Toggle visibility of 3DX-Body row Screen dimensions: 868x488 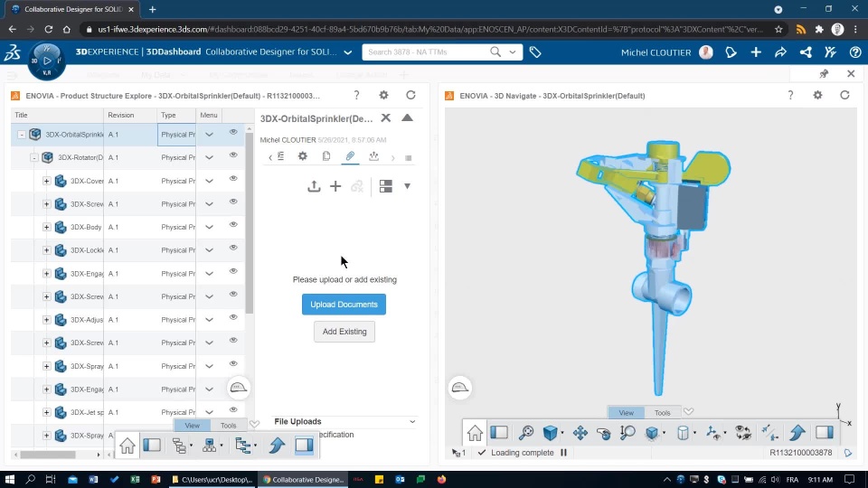pyautogui.click(x=233, y=225)
